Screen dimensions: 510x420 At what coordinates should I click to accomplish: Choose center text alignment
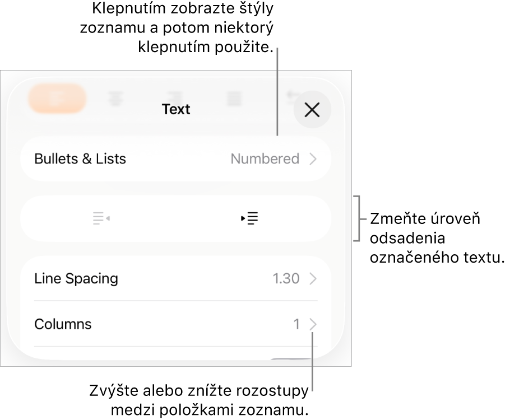[116, 100]
